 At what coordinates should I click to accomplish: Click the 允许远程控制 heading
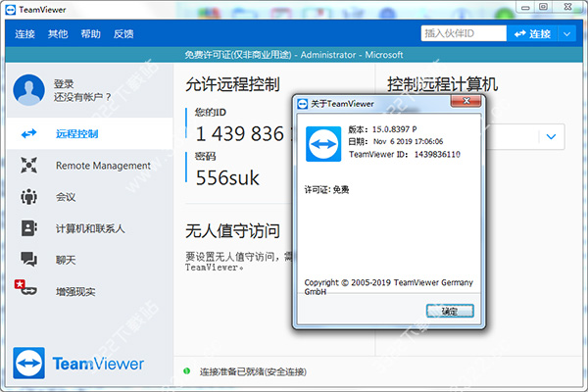click(x=232, y=84)
